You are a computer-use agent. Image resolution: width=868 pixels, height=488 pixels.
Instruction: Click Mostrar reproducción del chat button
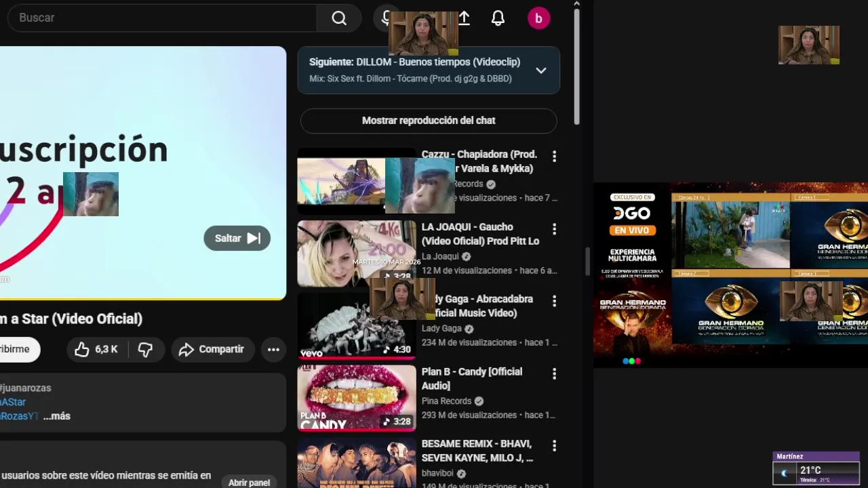429,121
